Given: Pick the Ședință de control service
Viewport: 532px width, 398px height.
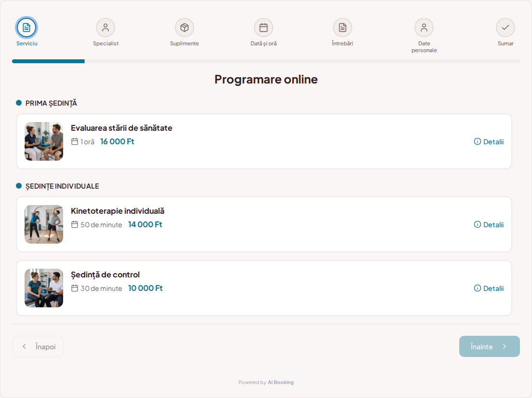Looking at the screenshot, I should (x=264, y=288).
